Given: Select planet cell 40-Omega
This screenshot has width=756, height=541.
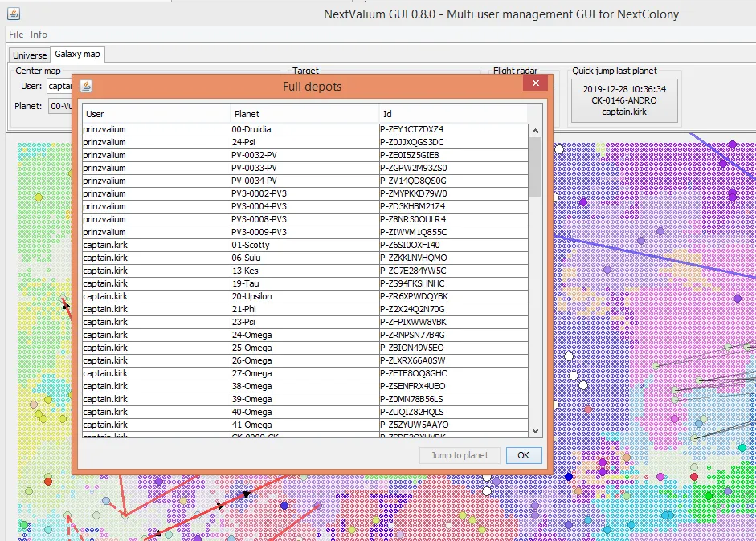Looking at the screenshot, I should pos(304,413).
